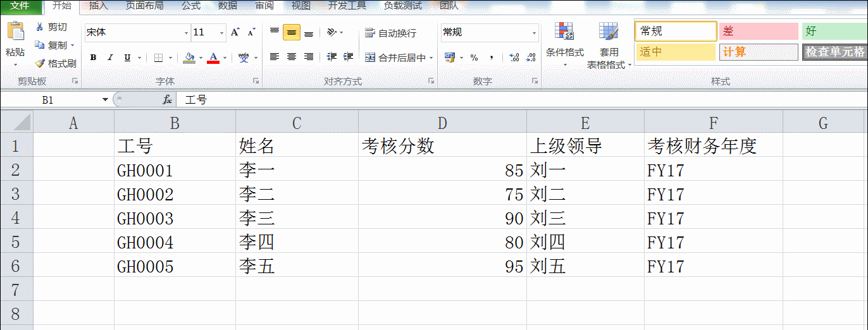Image resolution: width=868 pixels, height=330 pixels.
Task: Switch to the Page Layout (页面布局) tab
Action: [144, 6]
